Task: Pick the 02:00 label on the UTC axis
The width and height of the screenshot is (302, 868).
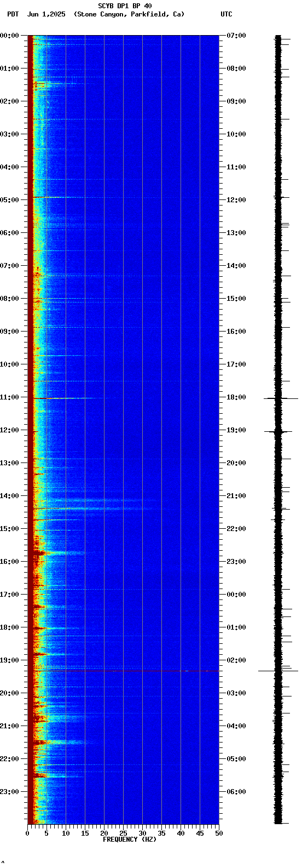Action: [x=236, y=660]
